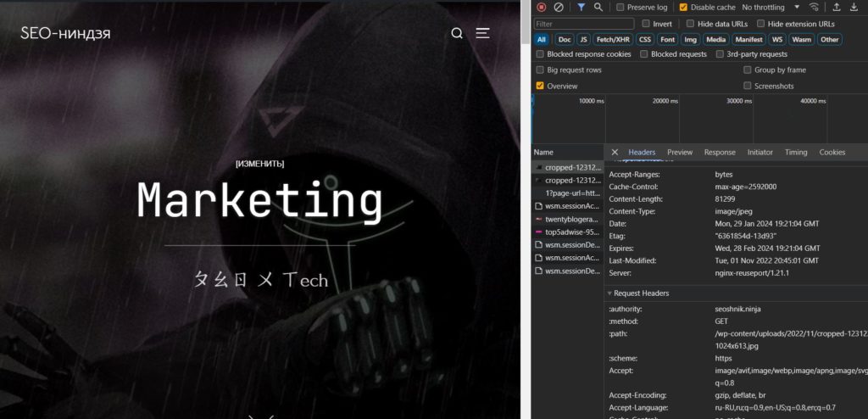Click the Content-Type value image/jpeg

(733, 212)
